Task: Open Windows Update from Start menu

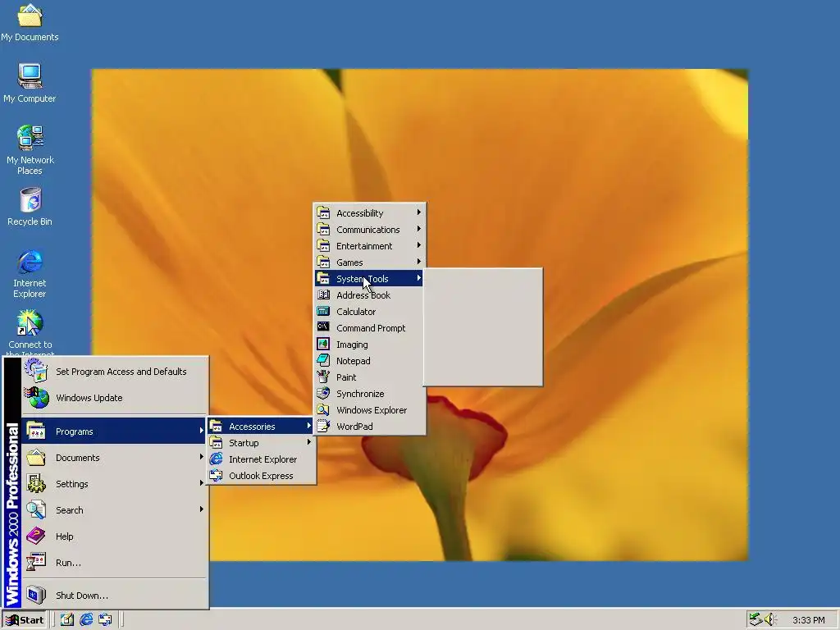Action: click(114, 398)
